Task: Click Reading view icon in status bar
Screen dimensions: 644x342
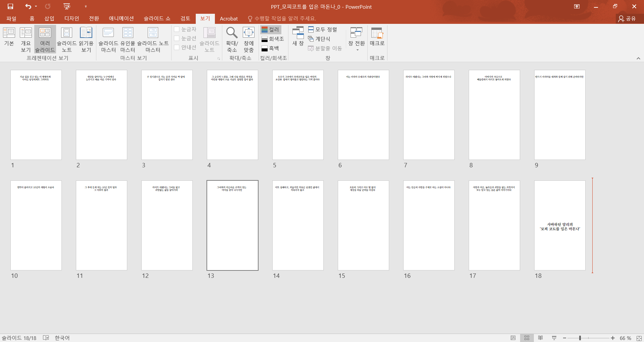Action: pos(540,338)
